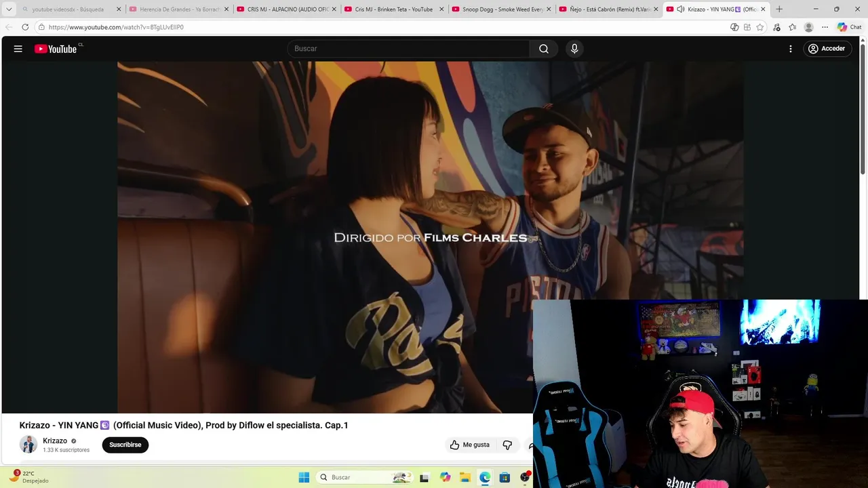The image size is (868, 488).
Task: Go to YouTube home via the logo
Action: point(56,49)
